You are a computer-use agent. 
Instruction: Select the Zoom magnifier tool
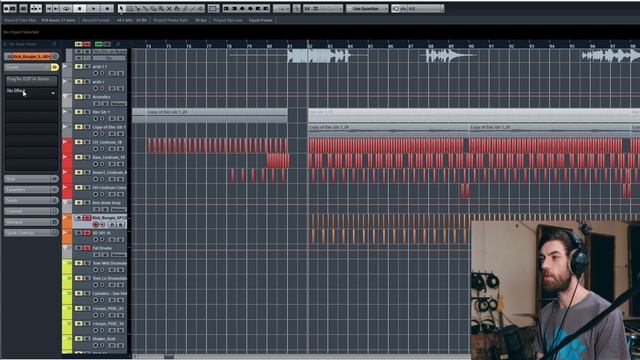161,8
